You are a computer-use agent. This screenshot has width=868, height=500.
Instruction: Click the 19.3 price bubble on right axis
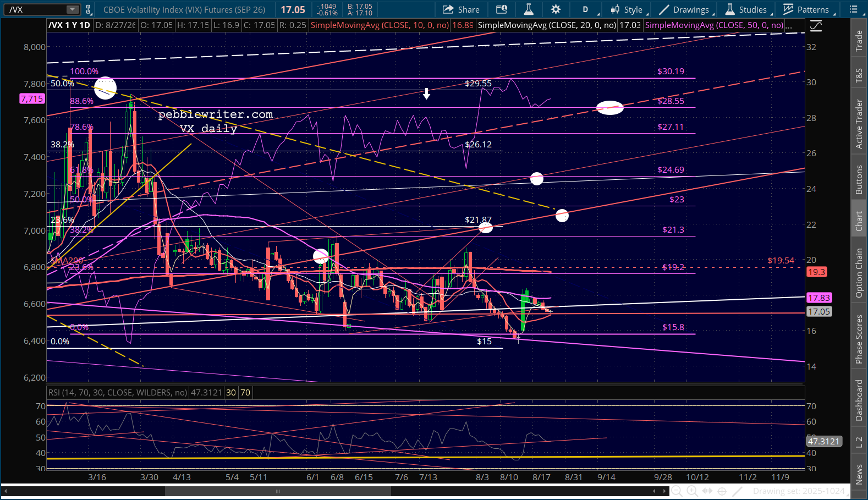(x=817, y=272)
